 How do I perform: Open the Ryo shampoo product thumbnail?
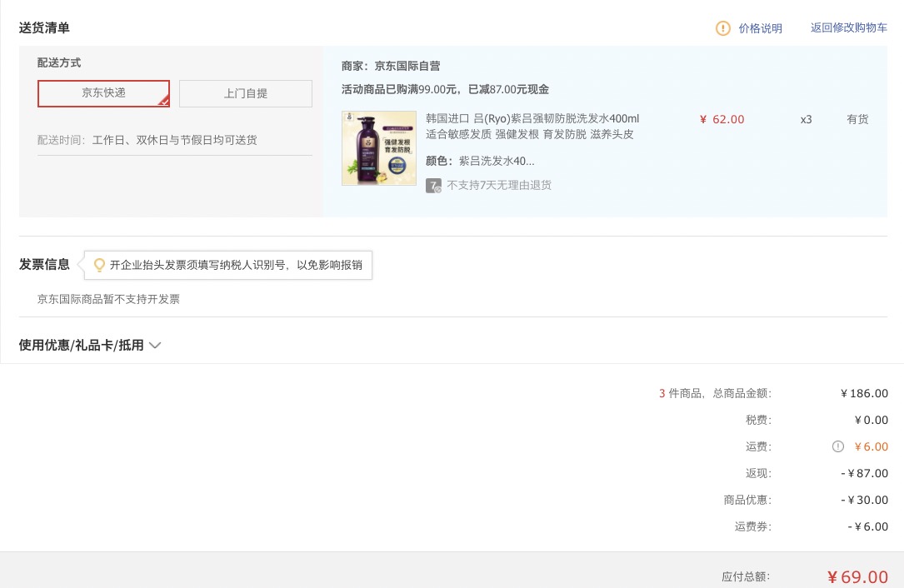coord(379,148)
